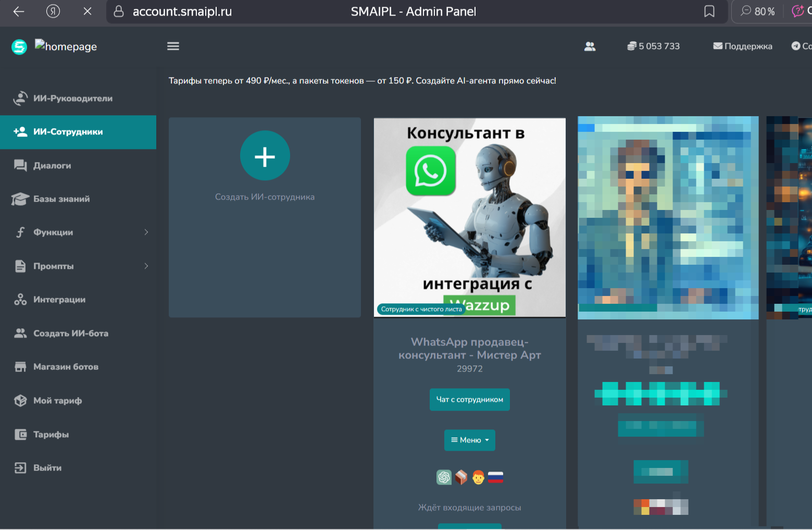Toggle the sidebar with hamburger icon
812x530 pixels.
click(x=173, y=46)
